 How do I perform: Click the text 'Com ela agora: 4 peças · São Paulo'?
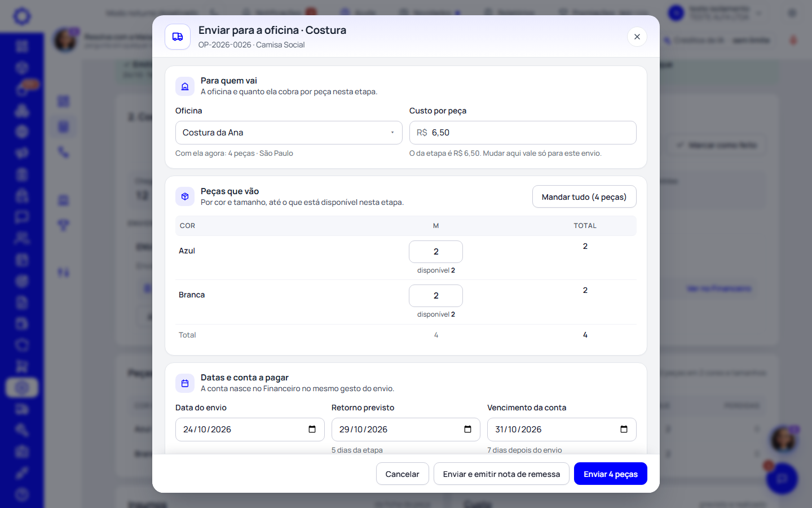pos(234,153)
